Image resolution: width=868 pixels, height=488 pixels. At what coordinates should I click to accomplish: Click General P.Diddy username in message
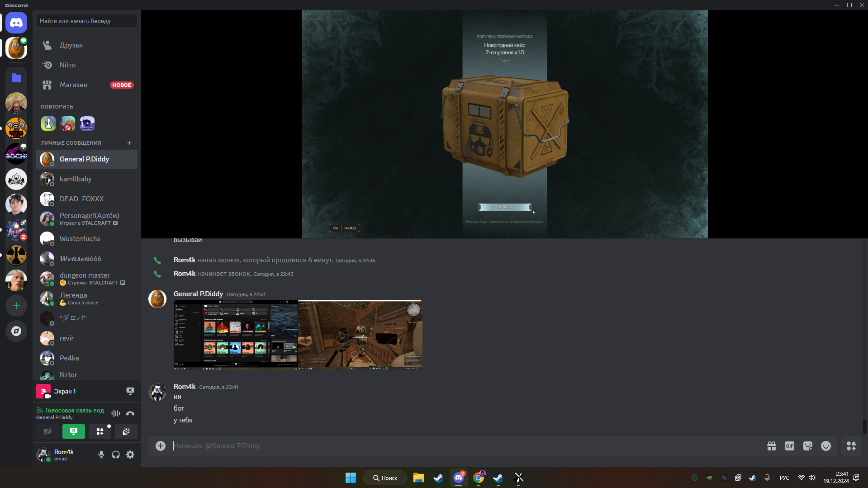coord(198,294)
